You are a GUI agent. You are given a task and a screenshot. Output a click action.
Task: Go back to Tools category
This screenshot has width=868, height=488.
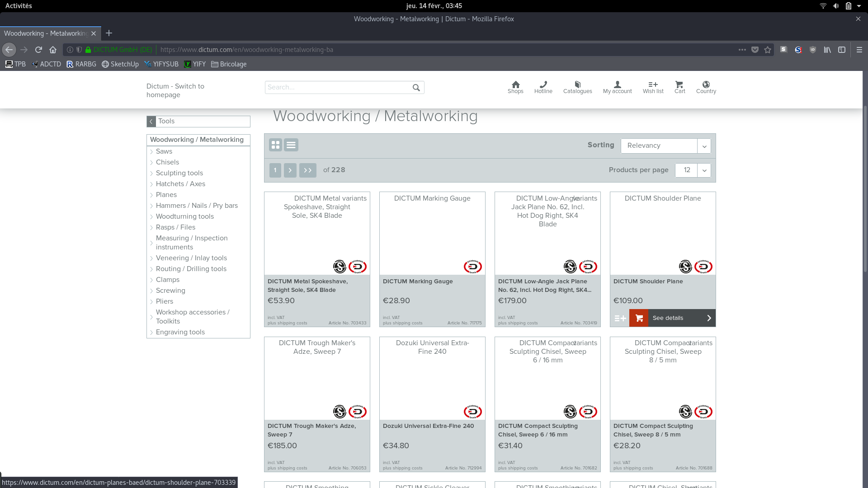click(198, 122)
